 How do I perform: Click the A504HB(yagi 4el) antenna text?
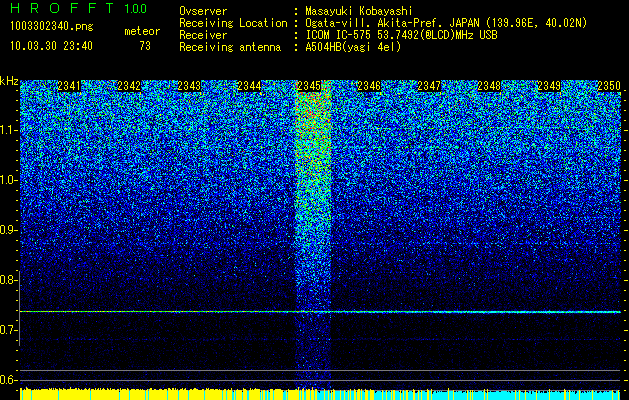pyautogui.click(x=353, y=47)
